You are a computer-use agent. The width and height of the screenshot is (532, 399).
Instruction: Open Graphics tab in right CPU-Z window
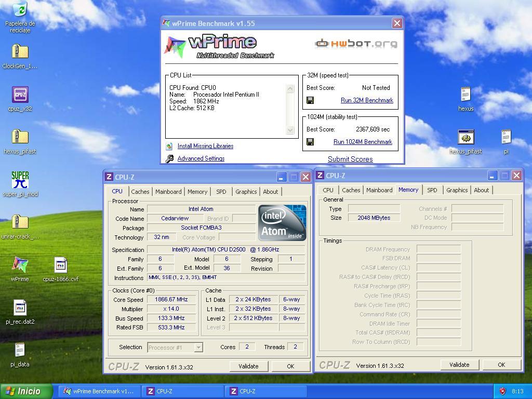[x=457, y=190]
